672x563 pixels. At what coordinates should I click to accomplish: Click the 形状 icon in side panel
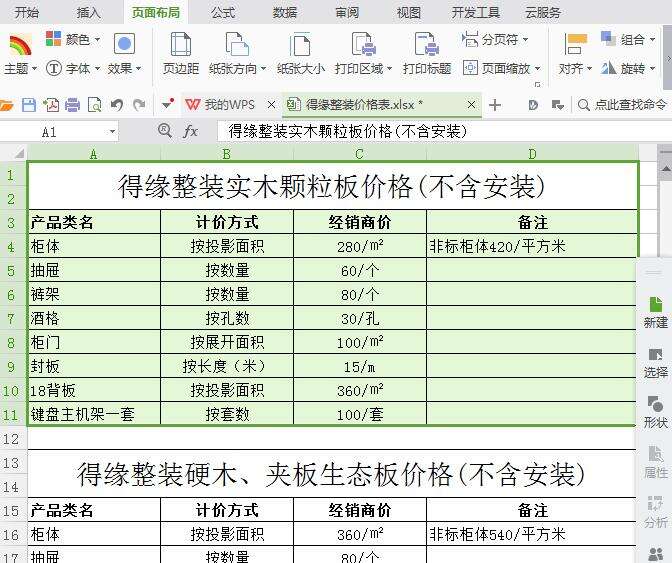pos(656,412)
